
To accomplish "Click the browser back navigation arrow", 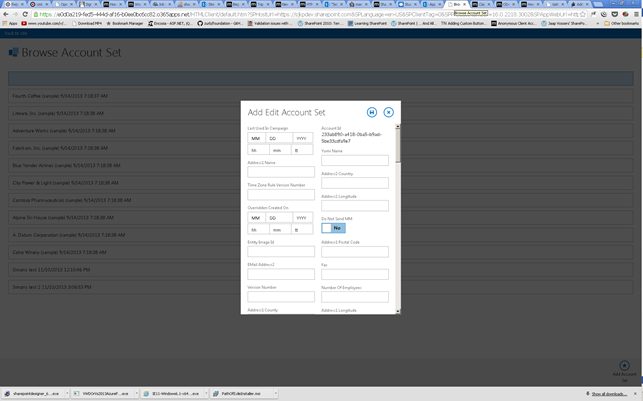I will click(6, 14).
